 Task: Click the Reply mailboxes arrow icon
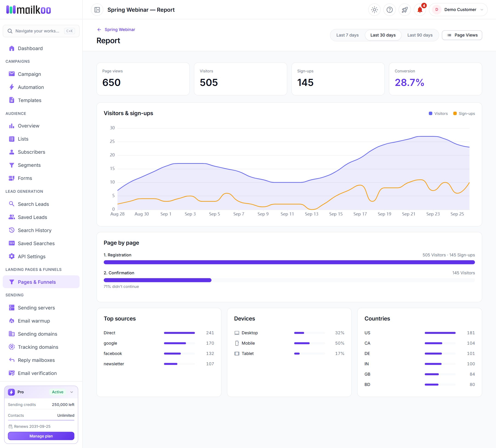pyautogui.click(x=11, y=360)
